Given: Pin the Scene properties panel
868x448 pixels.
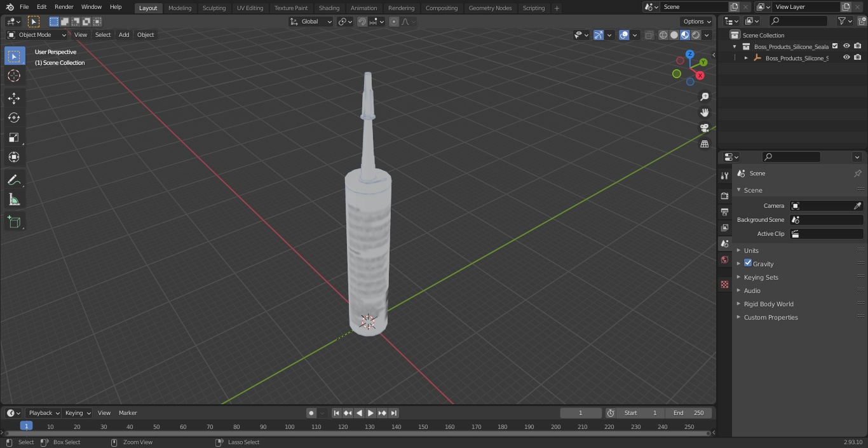Looking at the screenshot, I should 857,173.
